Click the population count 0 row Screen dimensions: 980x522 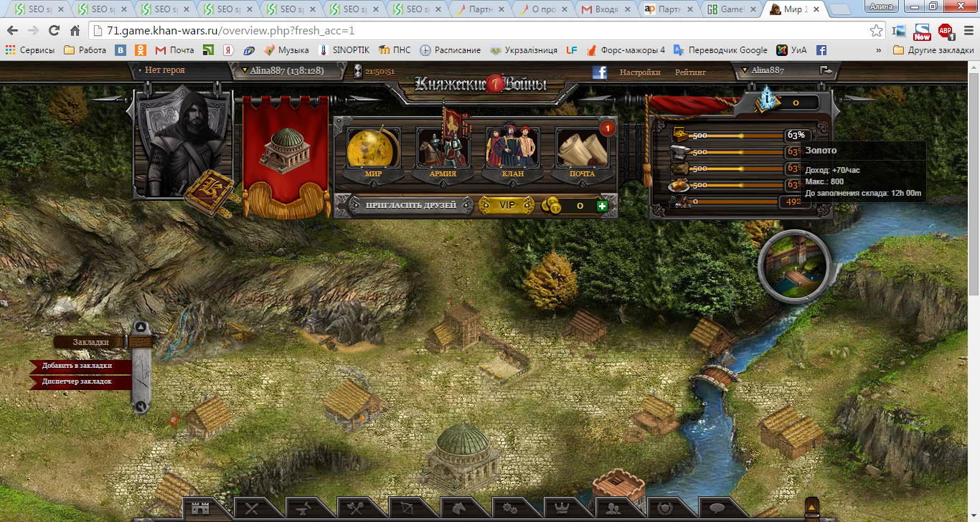coord(739,201)
